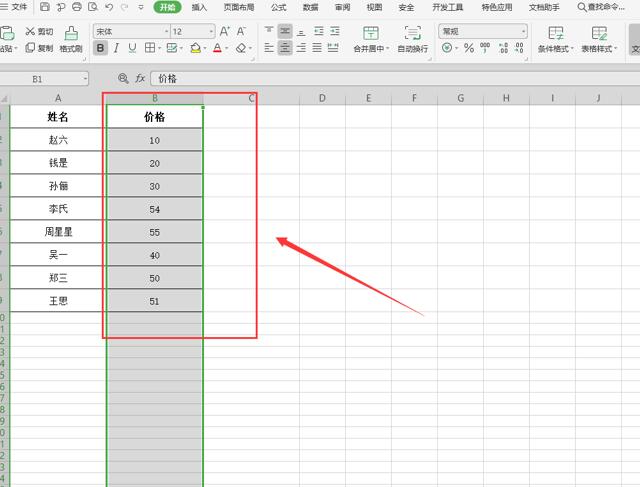Viewport: 640px width, 487px height.
Task: Switch to the View (视图) tab
Action: click(x=374, y=7)
